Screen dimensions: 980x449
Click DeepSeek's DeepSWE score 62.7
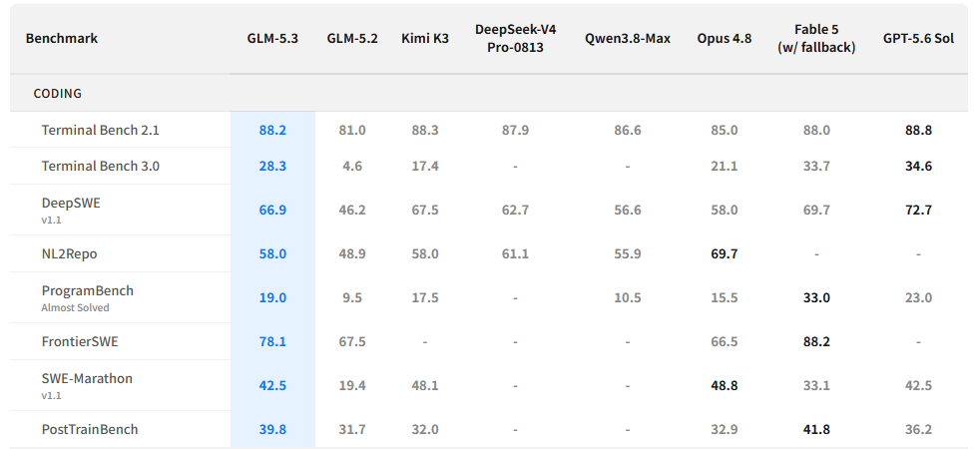click(516, 210)
